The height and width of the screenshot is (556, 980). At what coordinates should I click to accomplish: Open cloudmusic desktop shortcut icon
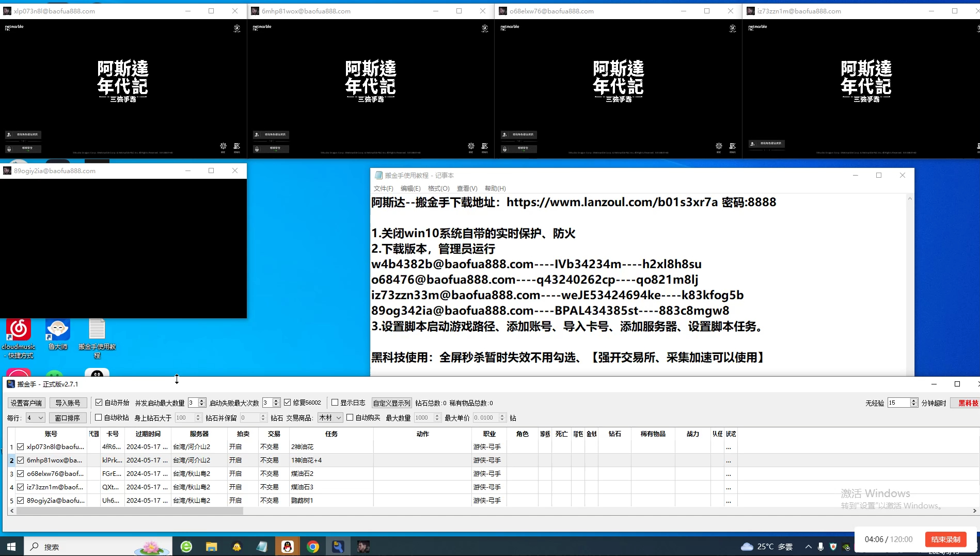point(19,338)
